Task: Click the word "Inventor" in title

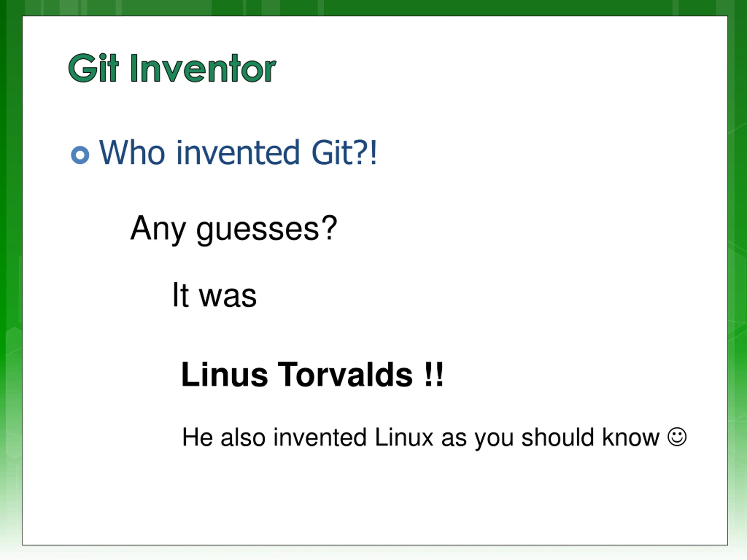Action: (x=203, y=68)
